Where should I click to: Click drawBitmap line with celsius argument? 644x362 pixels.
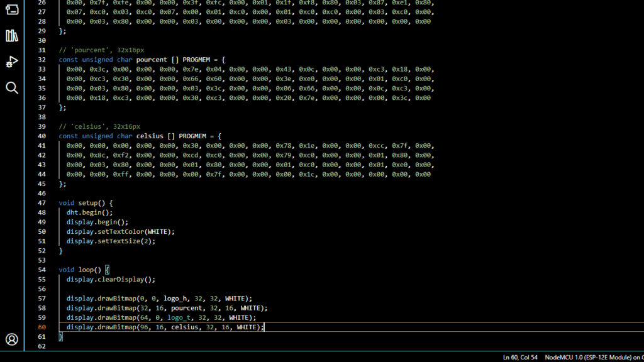165,327
